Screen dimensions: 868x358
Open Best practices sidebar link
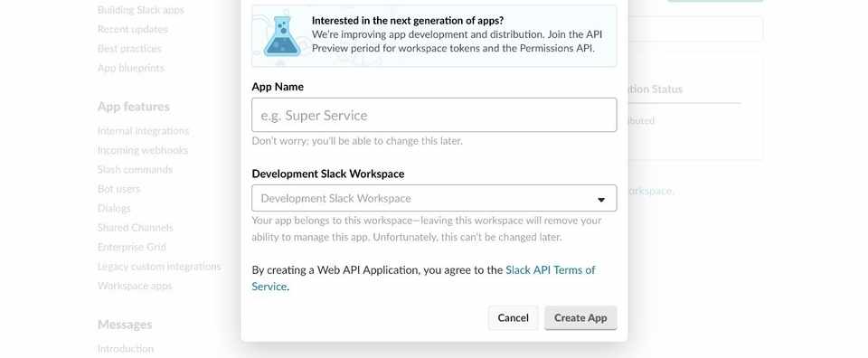pos(129,49)
